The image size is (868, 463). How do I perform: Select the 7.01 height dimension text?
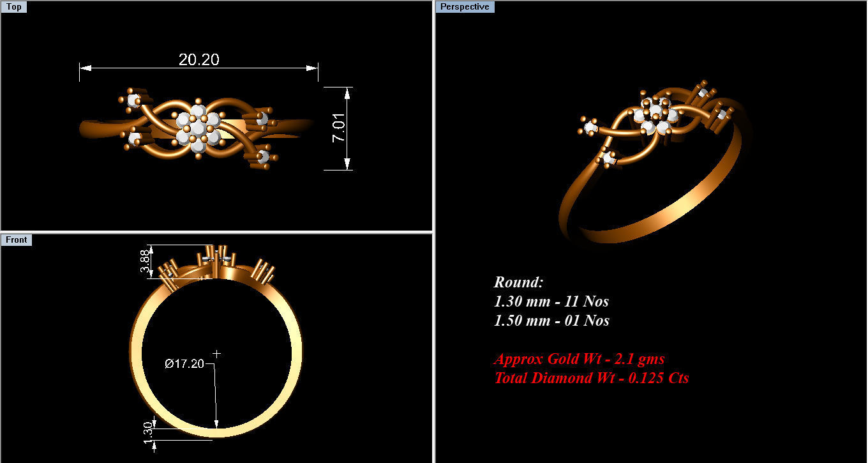338,128
